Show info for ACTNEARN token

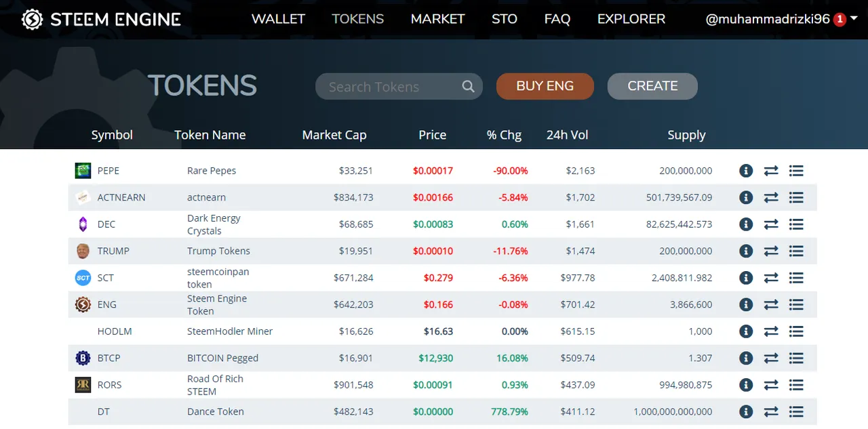click(746, 197)
